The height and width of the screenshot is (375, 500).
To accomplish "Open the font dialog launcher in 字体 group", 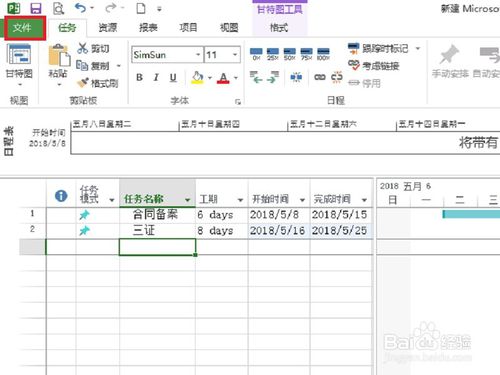I will tap(238, 102).
